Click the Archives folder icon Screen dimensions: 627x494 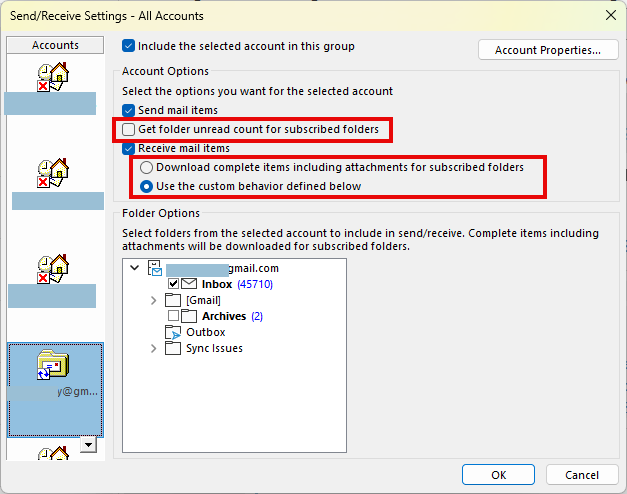pyautogui.click(x=190, y=316)
